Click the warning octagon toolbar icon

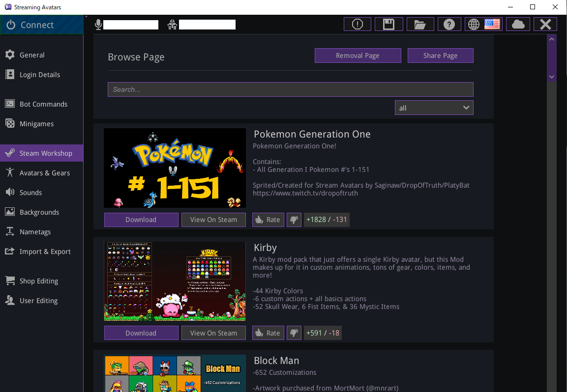[357, 24]
